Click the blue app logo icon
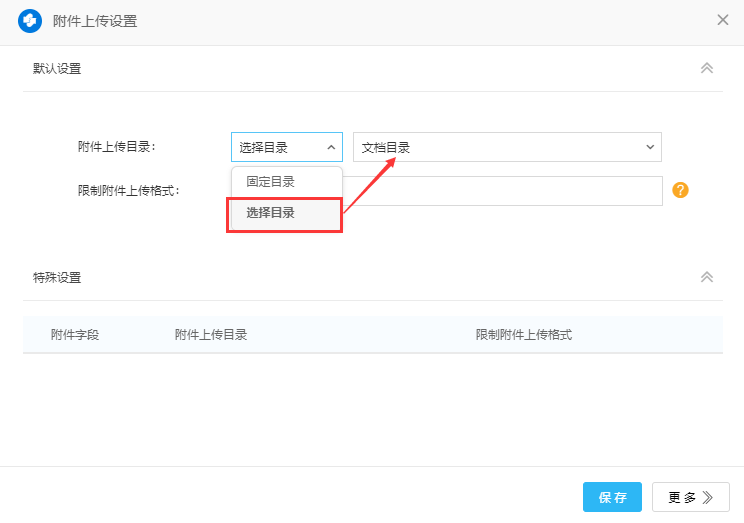744x523 pixels. pos(30,21)
